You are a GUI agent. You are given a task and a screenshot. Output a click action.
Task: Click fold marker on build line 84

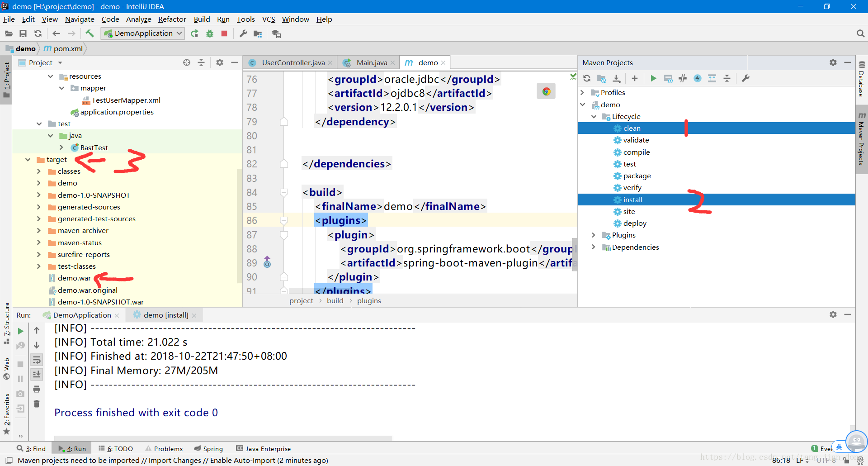click(284, 193)
